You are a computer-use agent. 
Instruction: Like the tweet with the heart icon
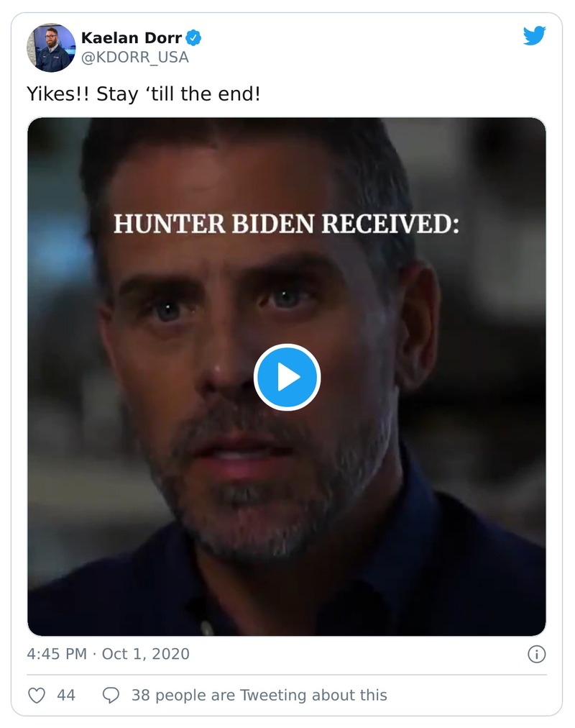(x=37, y=695)
